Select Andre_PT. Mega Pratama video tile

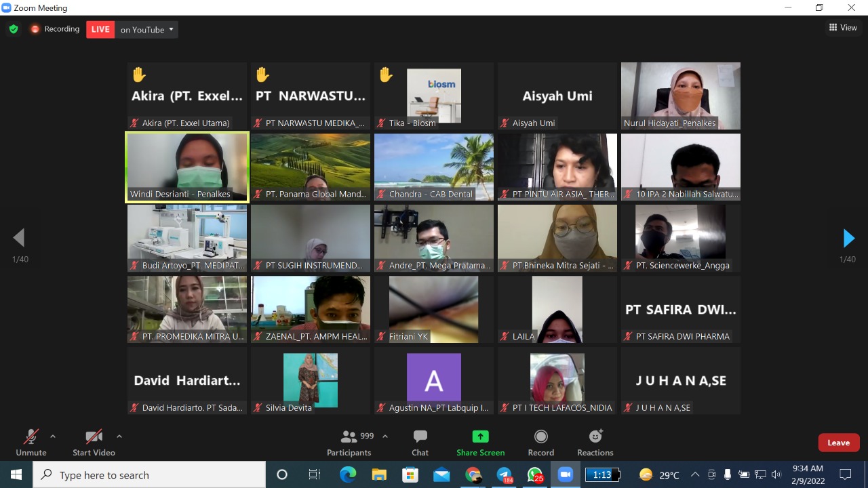[434, 238]
